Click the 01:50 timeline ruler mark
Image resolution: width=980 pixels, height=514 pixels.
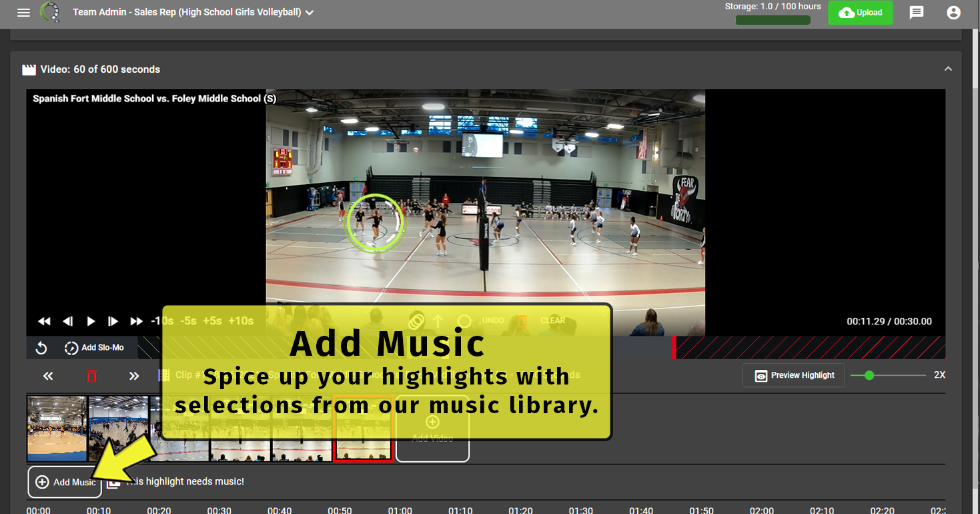pos(701,510)
